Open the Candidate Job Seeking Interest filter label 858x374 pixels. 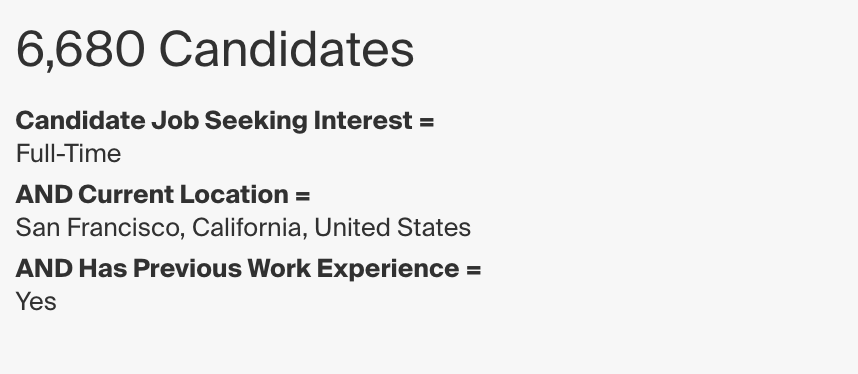coord(214,121)
